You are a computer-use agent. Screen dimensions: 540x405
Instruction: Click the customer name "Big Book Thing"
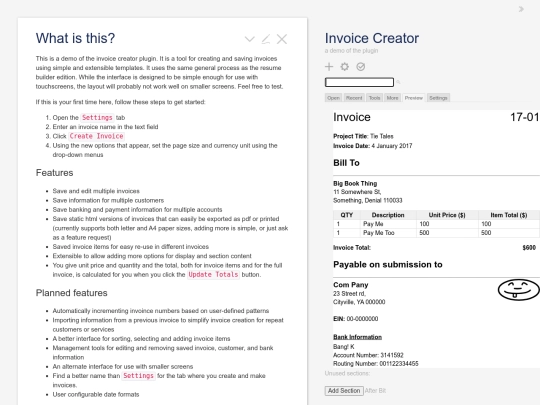click(x=355, y=184)
